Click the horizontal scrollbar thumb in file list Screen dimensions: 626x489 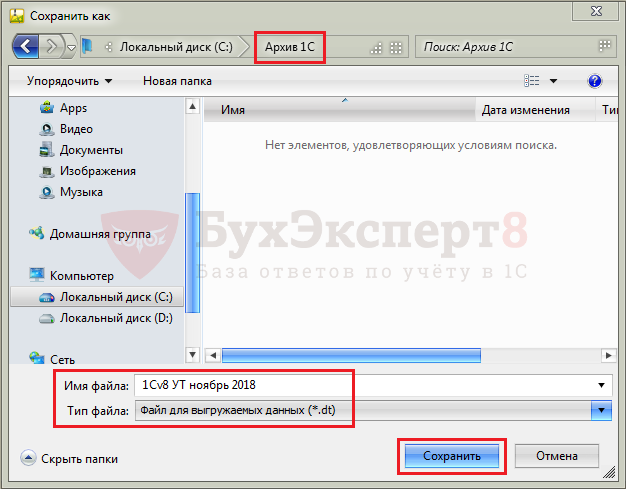pyautogui.click(x=351, y=355)
